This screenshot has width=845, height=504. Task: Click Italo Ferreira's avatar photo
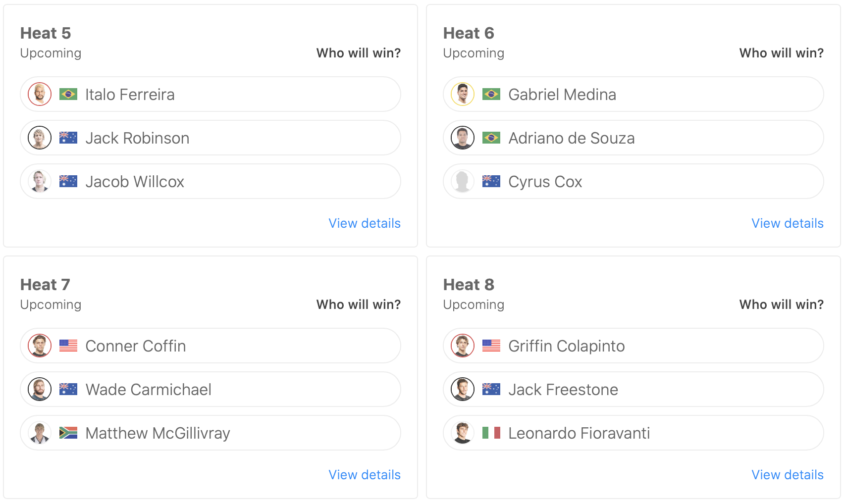[x=40, y=94]
